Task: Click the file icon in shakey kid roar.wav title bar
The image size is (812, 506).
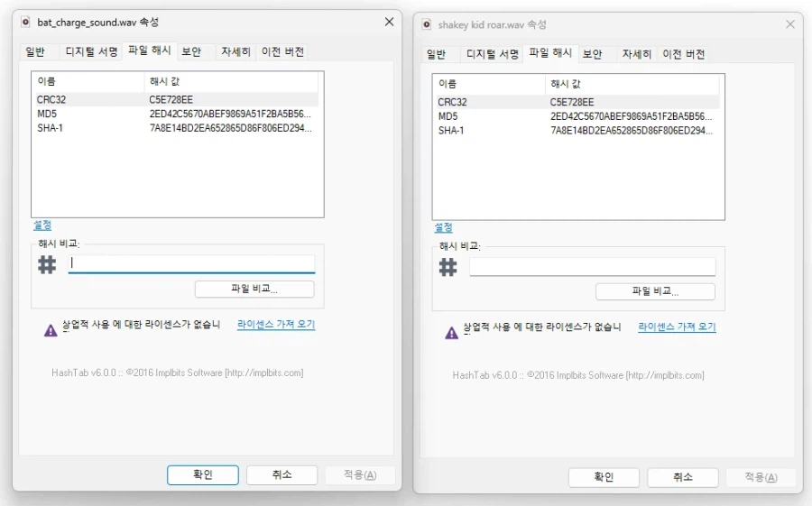Action: point(426,24)
